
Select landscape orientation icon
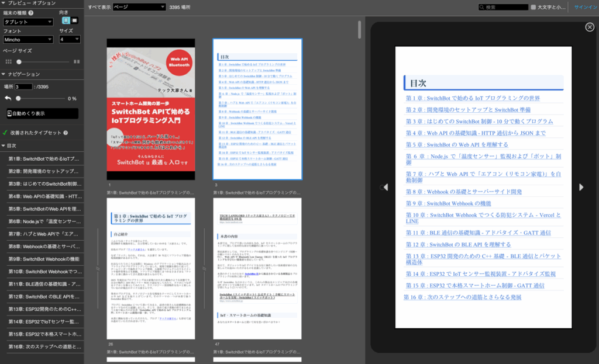pyautogui.click(x=74, y=20)
